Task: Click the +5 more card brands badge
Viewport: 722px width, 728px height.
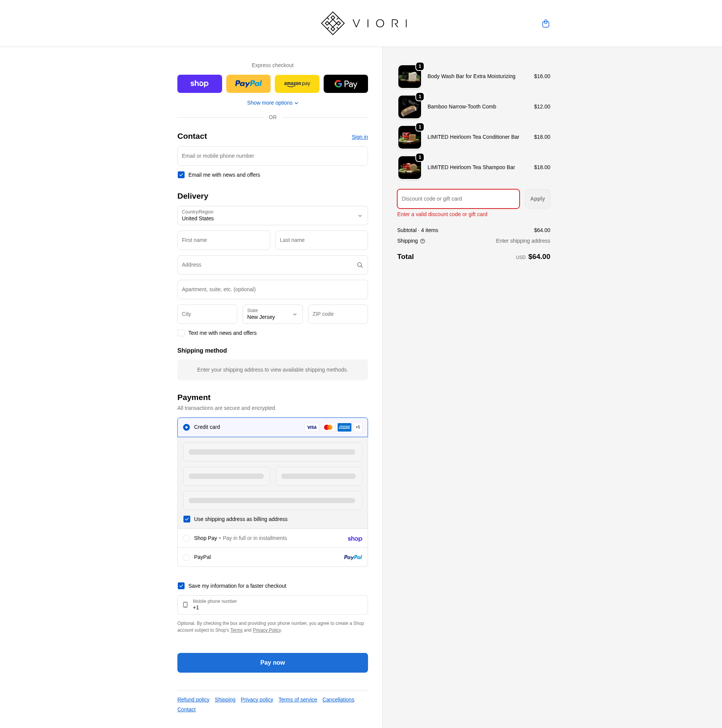Action: [x=358, y=427]
